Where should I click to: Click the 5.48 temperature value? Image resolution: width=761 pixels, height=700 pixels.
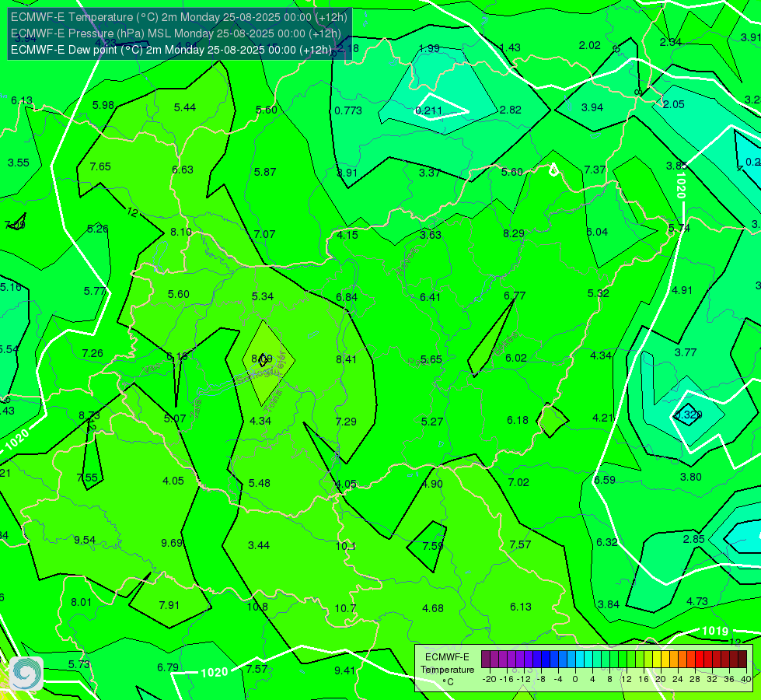pyautogui.click(x=259, y=483)
